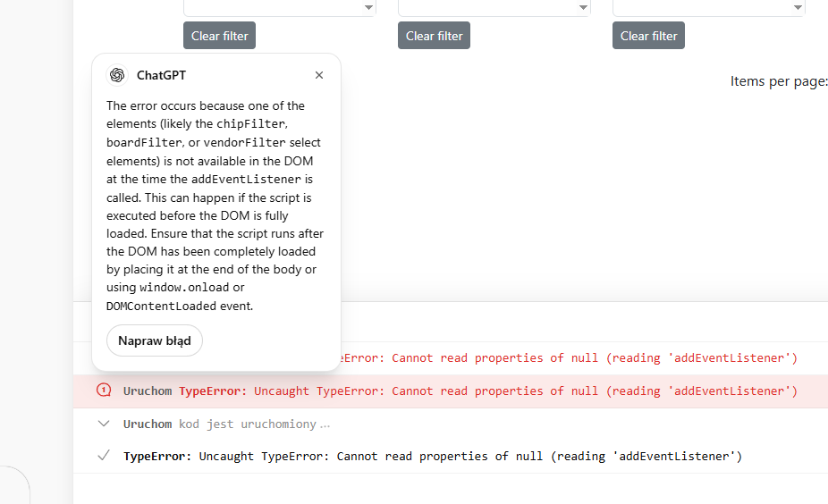Click the ellipsis after 'uruchomiony'
828x504 pixels.
coord(325,425)
